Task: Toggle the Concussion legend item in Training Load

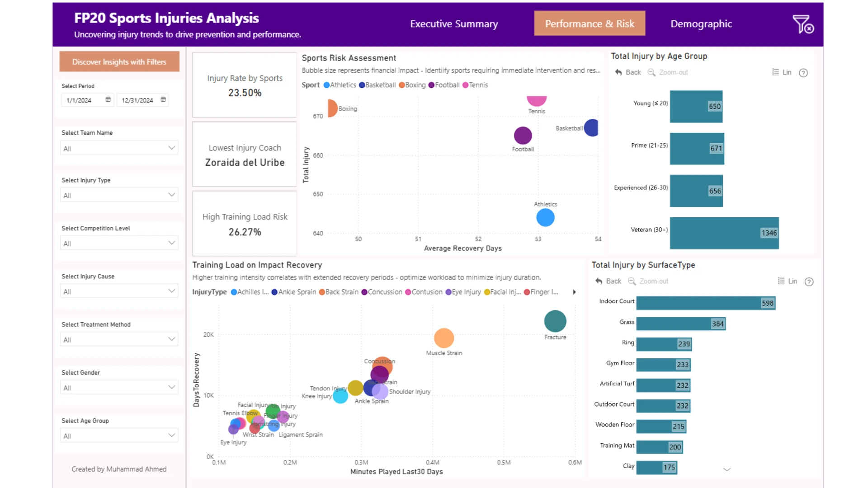Action: (x=382, y=292)
